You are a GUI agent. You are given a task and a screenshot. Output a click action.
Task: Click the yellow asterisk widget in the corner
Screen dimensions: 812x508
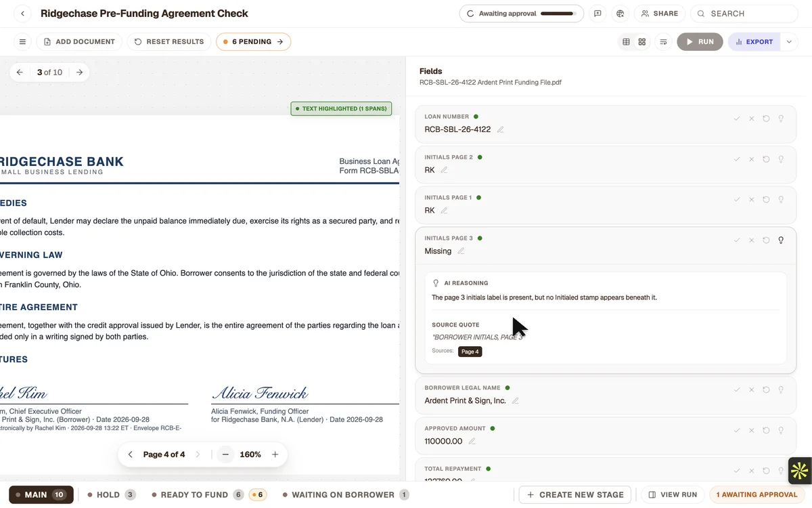click(799, 470)
